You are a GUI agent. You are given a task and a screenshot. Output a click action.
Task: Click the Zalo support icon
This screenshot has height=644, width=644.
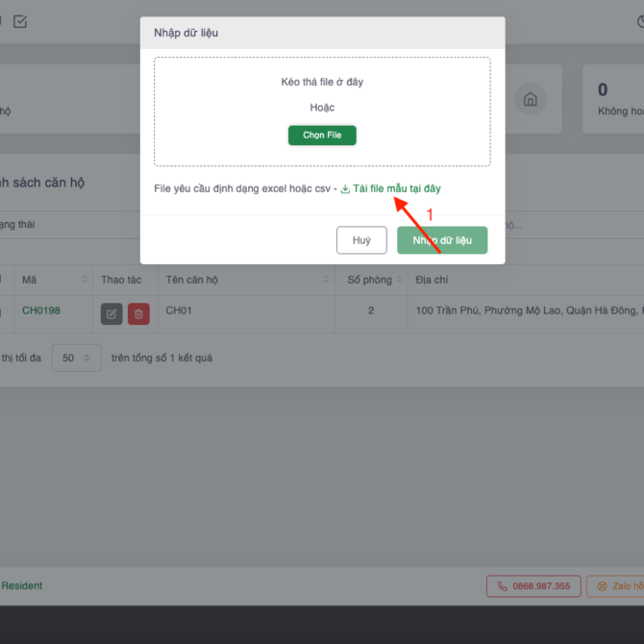(x=603, y=586)
